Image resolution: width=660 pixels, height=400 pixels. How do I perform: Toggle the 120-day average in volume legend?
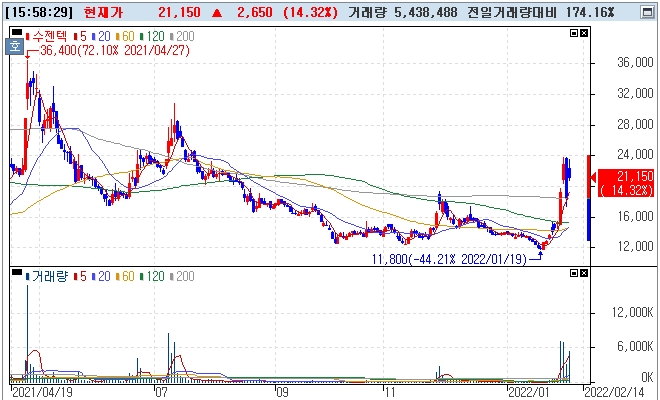tap(152, 277)
